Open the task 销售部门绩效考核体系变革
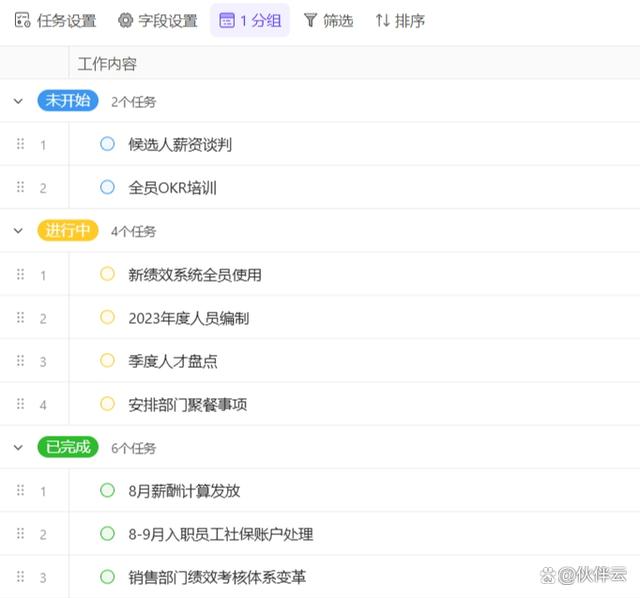 click(217, 578)
